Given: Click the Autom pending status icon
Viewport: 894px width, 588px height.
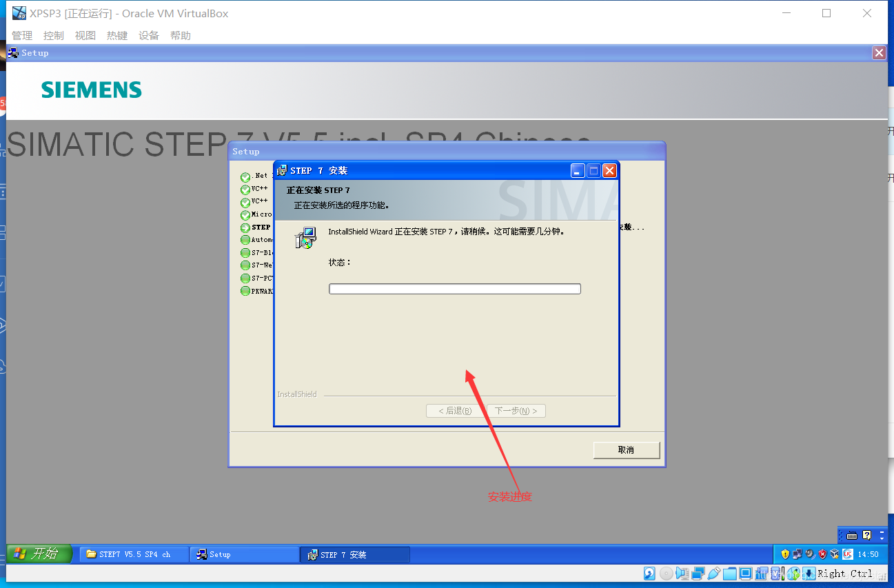Looking at the screenshot, I should coord(245,240).
